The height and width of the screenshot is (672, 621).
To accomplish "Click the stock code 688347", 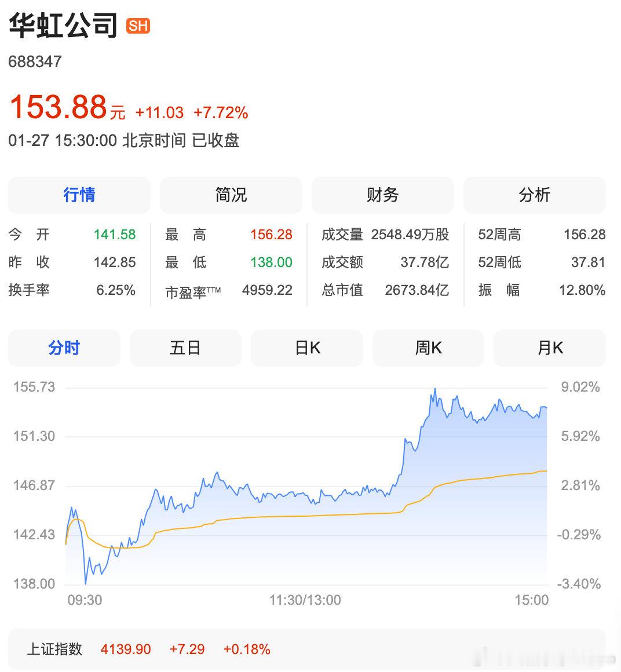I will click(x=35, y=61).
